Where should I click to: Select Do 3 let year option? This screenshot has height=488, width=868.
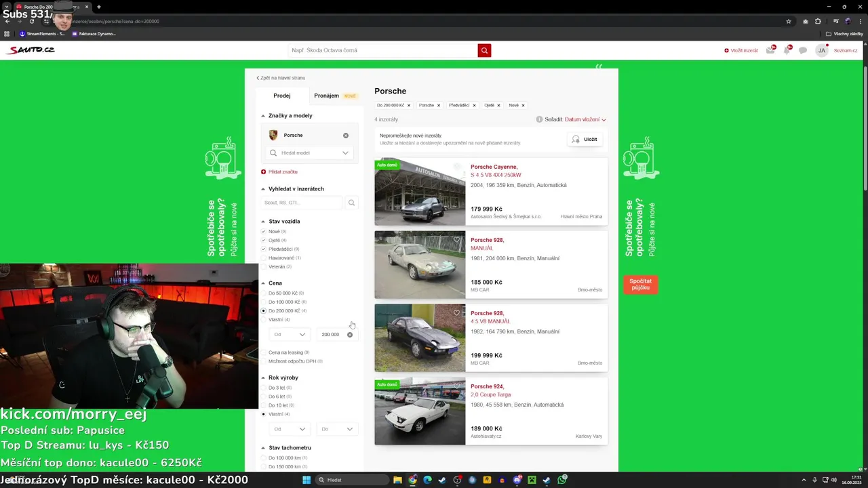click(264, 388)
